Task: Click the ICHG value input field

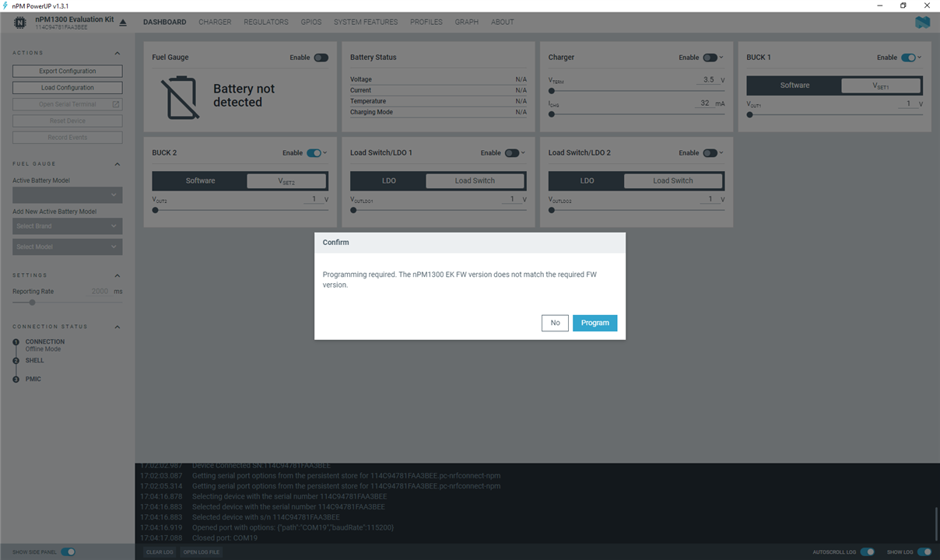Action: 703,103
